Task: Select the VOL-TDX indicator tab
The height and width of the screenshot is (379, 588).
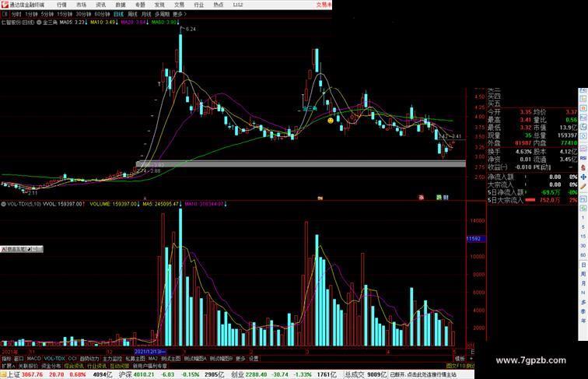Action: tap(54, 359)
